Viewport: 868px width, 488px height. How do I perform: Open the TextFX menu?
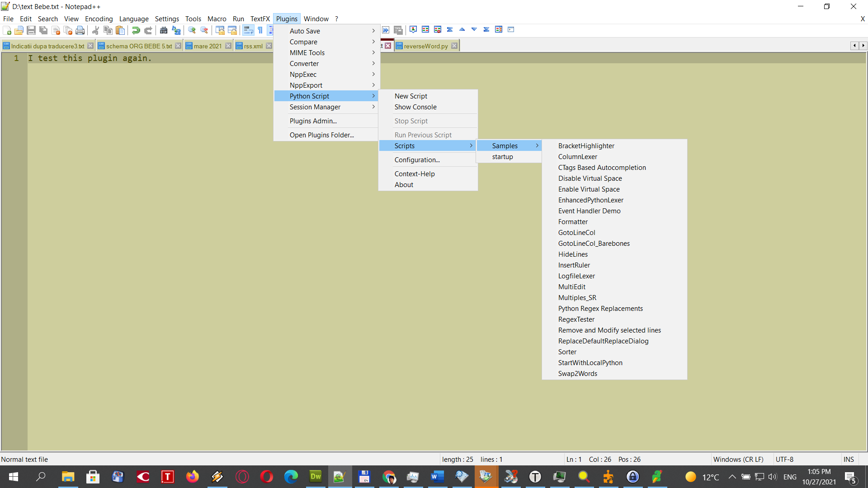(x=260, y=19)
